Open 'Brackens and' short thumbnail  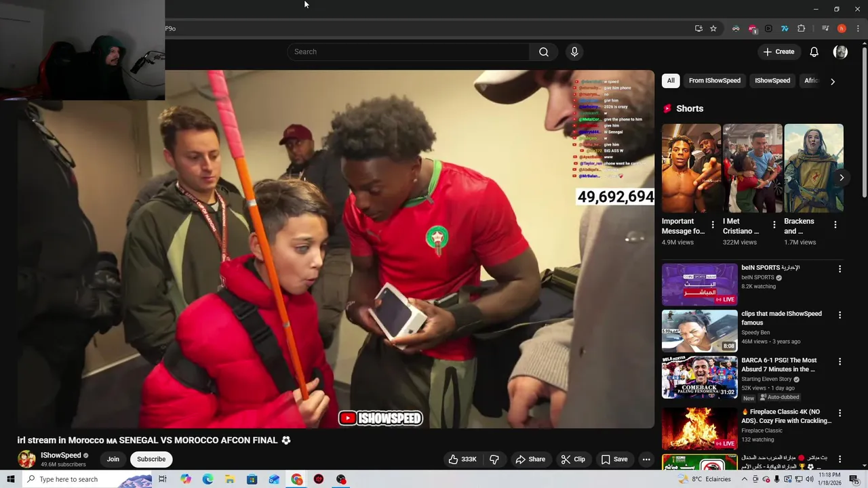814,168
